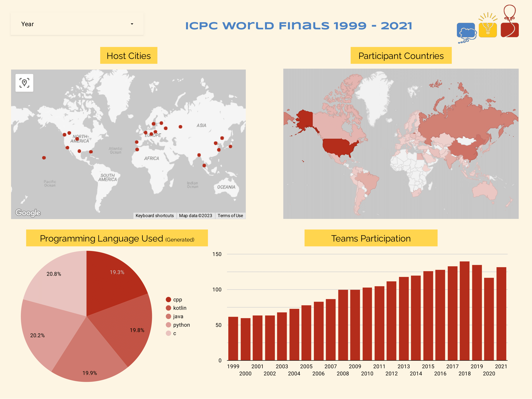Click the Programming Language Used heading
This screenshot has width=532, height=399.
coord(117,238)
